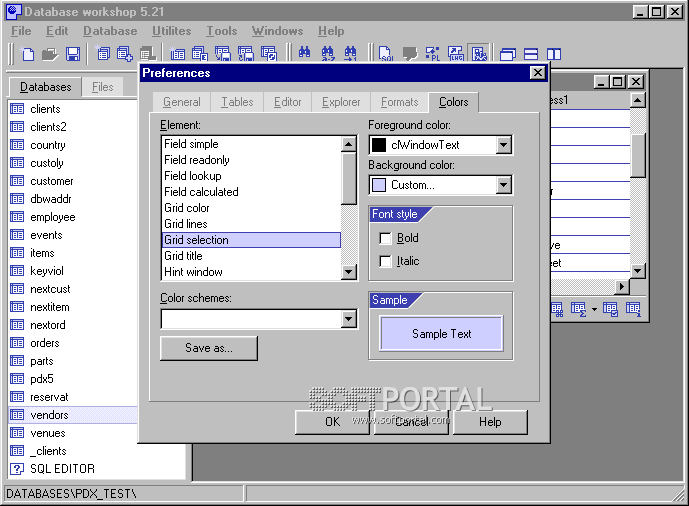Select 'Field readonly' in Element list

click(x=251, y=160)
